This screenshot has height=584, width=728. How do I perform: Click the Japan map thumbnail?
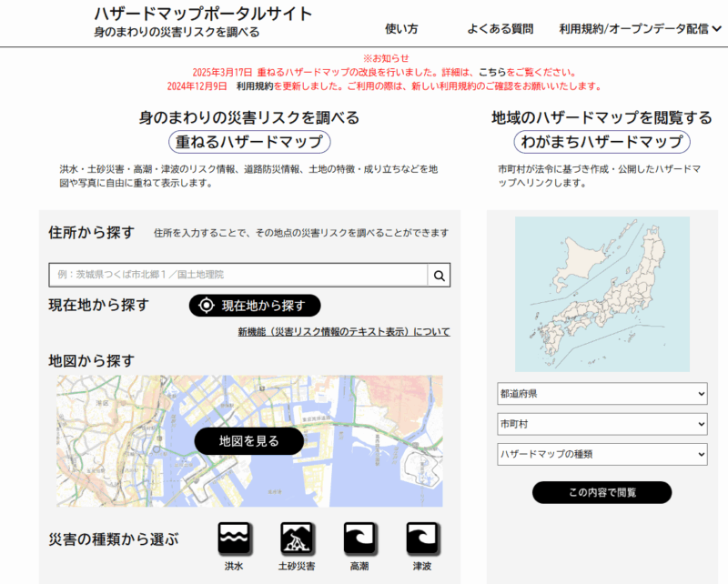[602, 292]
